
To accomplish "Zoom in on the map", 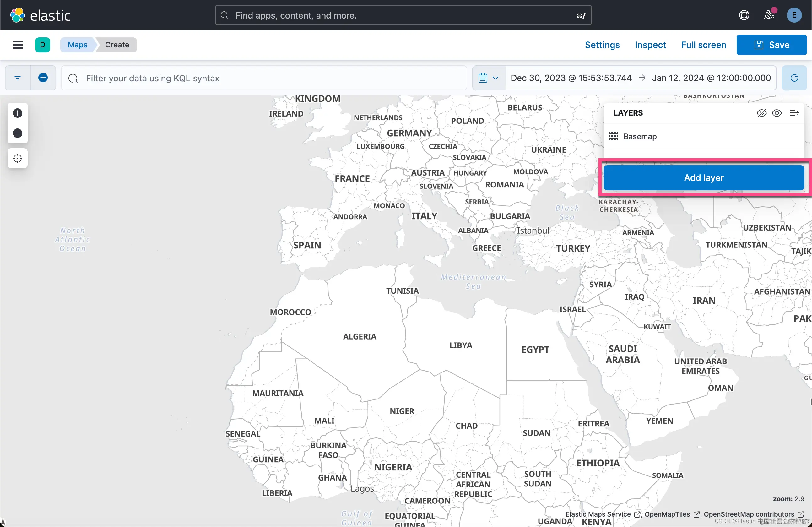I will click(17, 113).
